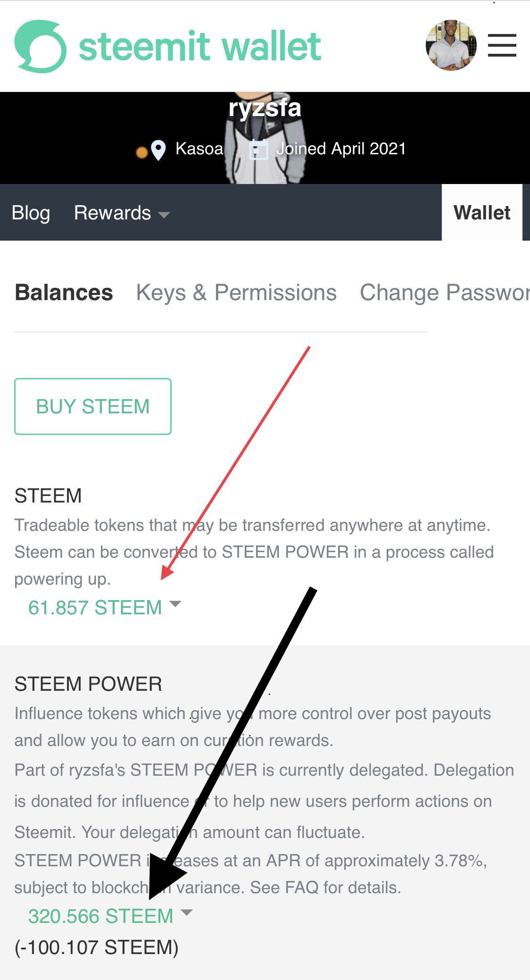Click the Kasoa location text
Viewport: 530px width, 980px height.
click(199, 149)
